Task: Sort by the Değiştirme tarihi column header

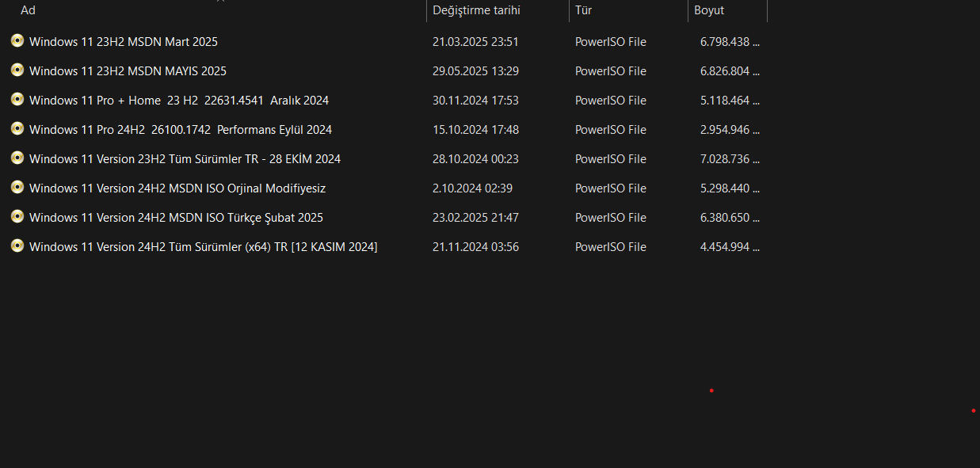Action: 476,10
